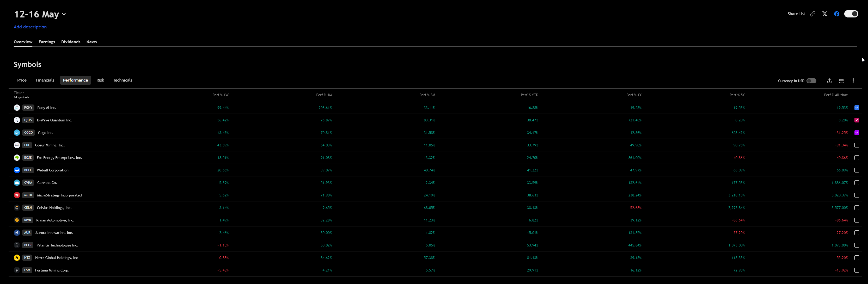The width and height of the screenshot is (868, 284).
Task: Toggle the share list switch off
Action: click(x=851, y=14)
